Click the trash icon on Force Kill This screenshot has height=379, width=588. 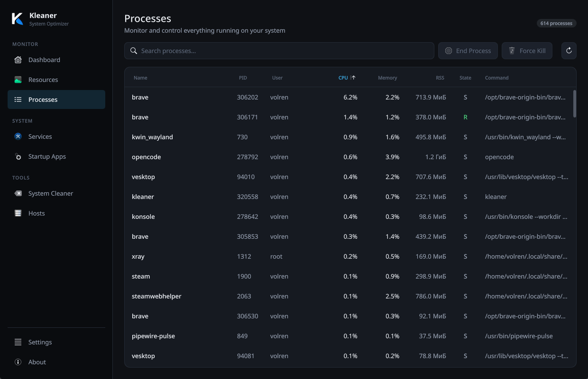tap(512, 51)
